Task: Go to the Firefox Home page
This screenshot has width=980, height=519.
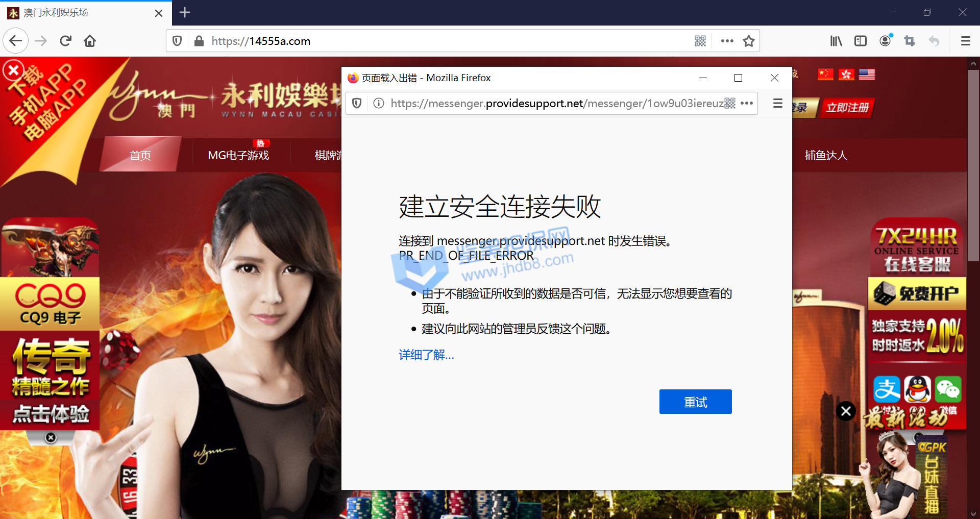Action: pyautogui.click(x=90, y=41)
